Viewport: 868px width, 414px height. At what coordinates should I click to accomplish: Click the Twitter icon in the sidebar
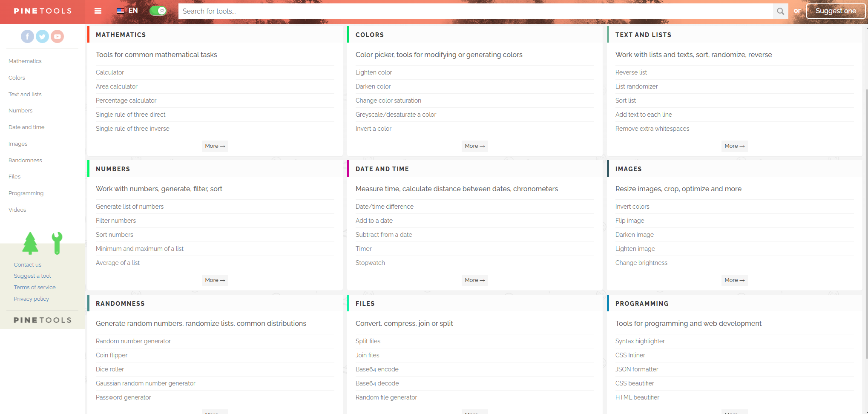(42, 36)
